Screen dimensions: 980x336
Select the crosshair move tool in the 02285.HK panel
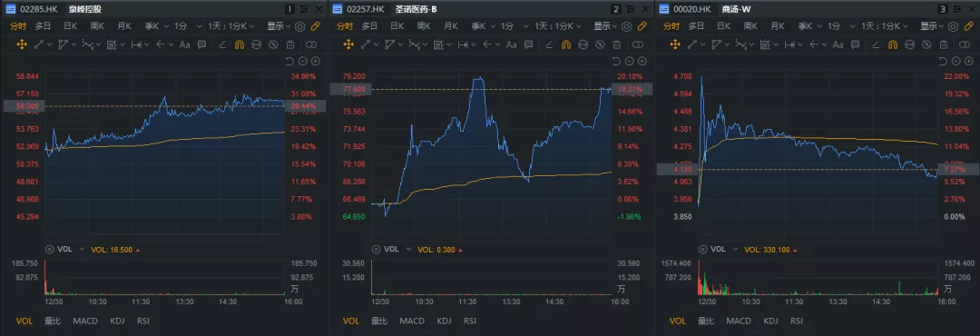22,44
